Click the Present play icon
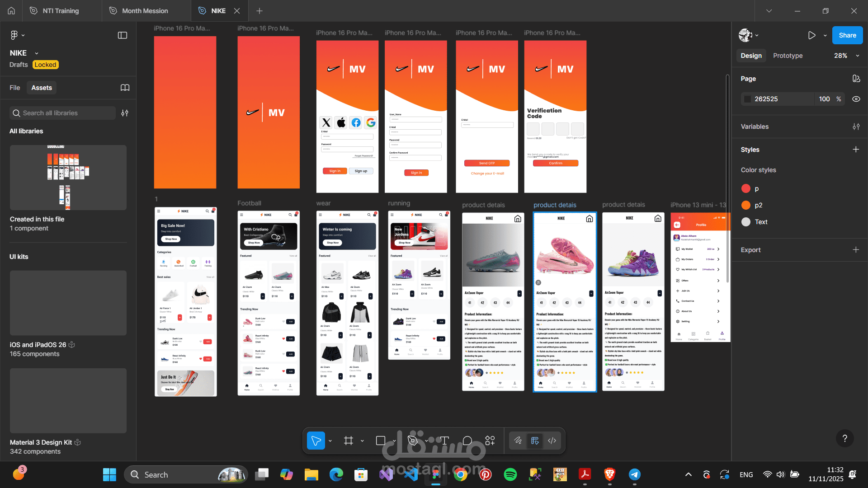This screenshot has width=868, height=488. click(812, 35)
